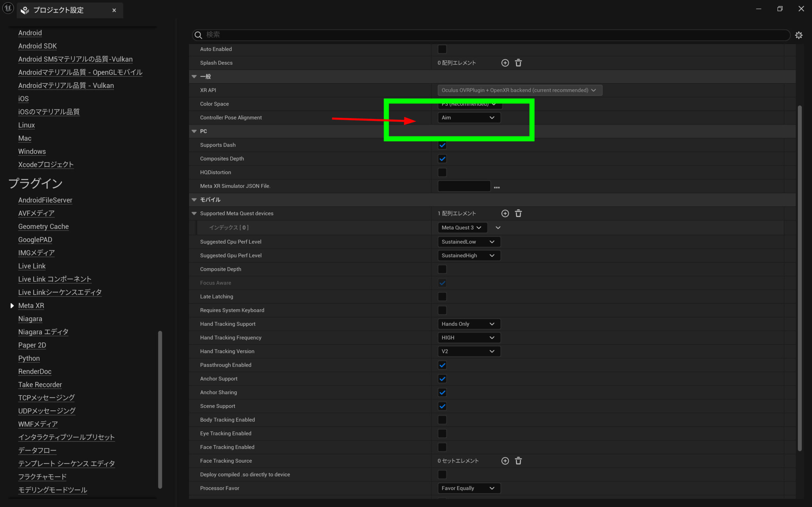Browse for Meta XR Simulator JSON file
This screenshot has height=507, width=812.
click(497, 187)
